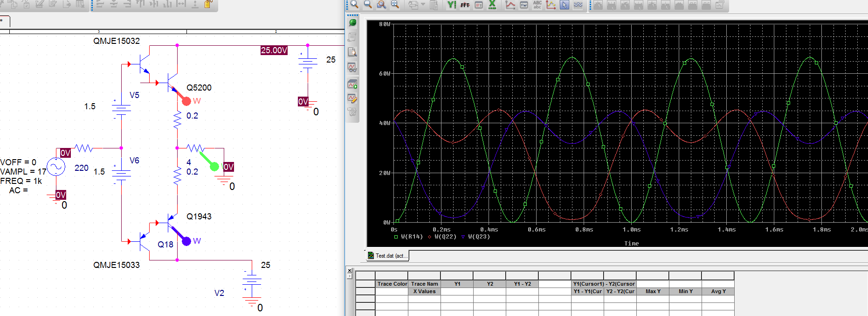Screen dimensions: 868x316
Task: Click the Y1 column header
Action: coord(457,284)
